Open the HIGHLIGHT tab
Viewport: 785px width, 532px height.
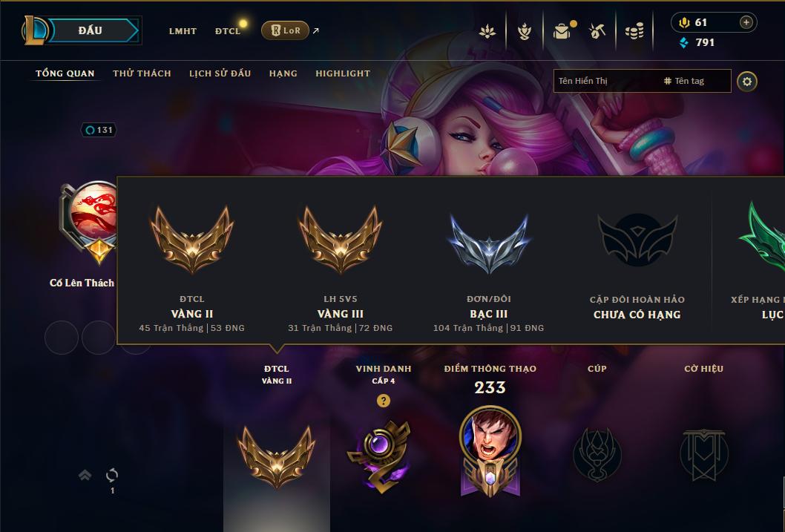(343, 73)
